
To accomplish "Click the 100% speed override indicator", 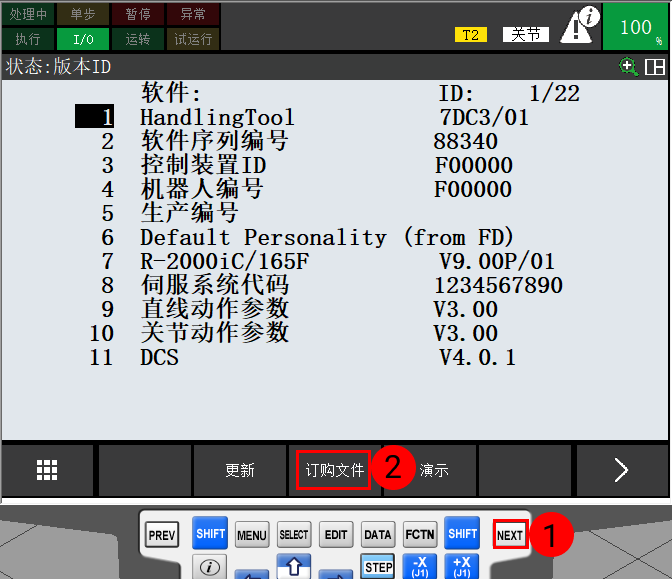I will pyautogui.click(x=637, y=27).
